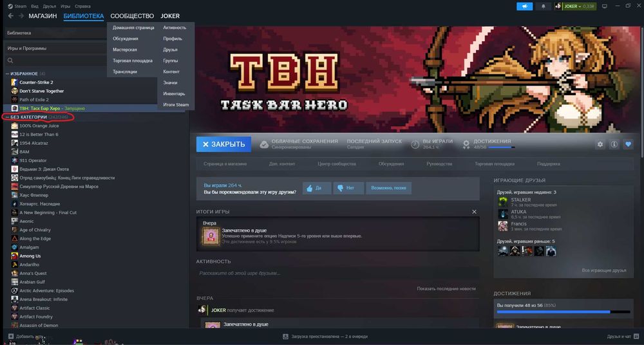
Task: Select Arena Breakout: Infinite in list
Action: pyautogui.click(x=44, y=299)
